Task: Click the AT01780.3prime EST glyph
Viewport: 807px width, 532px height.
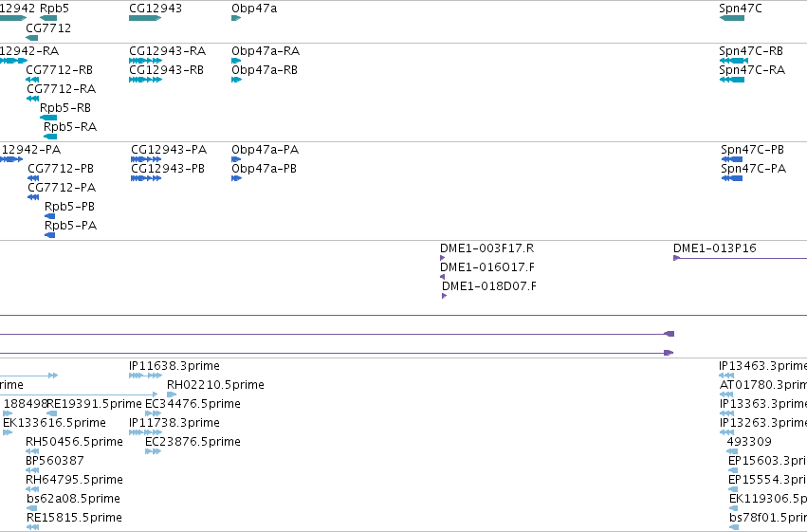Action: [x=726, y=394]
